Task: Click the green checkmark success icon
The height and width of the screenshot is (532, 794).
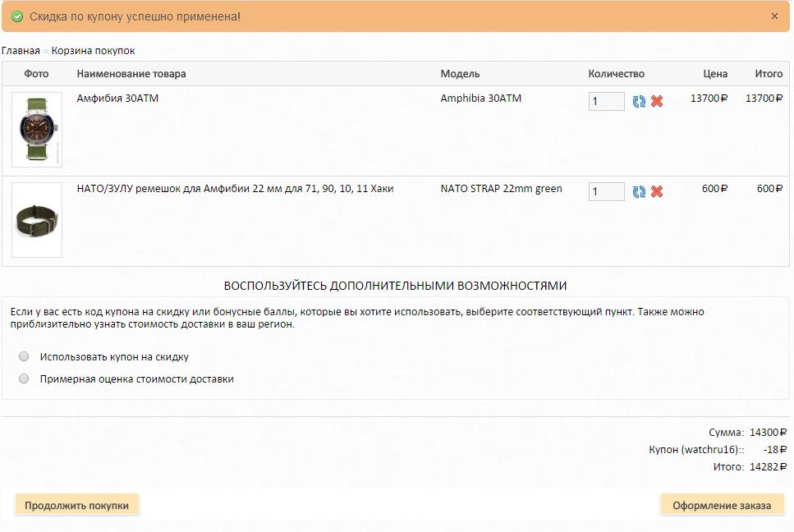Action: coord(17,16)
